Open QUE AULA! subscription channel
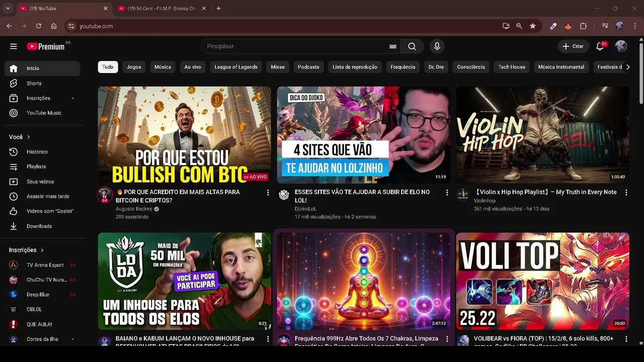The width and height of the screenshot is (644, 362). [42, 324]
